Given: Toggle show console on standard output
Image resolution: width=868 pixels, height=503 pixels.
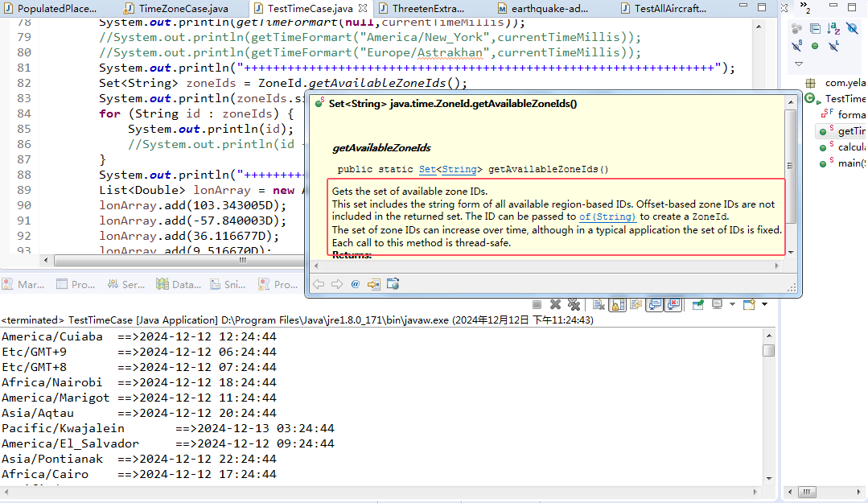Looking at the screenshot, I should point(654,304).
